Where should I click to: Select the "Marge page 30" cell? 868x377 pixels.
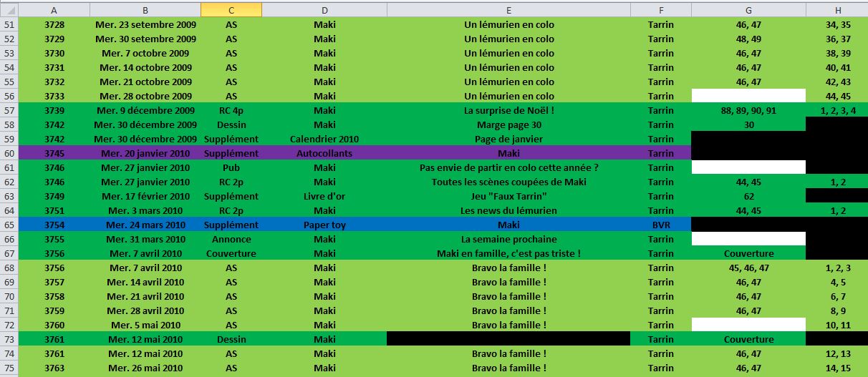508,124
